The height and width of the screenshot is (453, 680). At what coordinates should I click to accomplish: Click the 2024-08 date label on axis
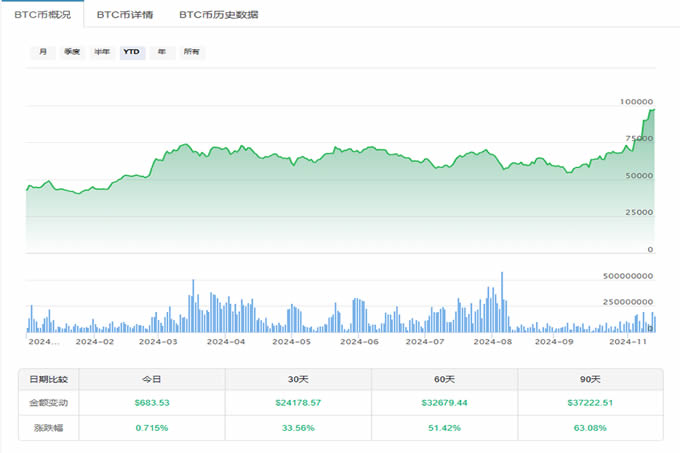click(x=492, y=341)
